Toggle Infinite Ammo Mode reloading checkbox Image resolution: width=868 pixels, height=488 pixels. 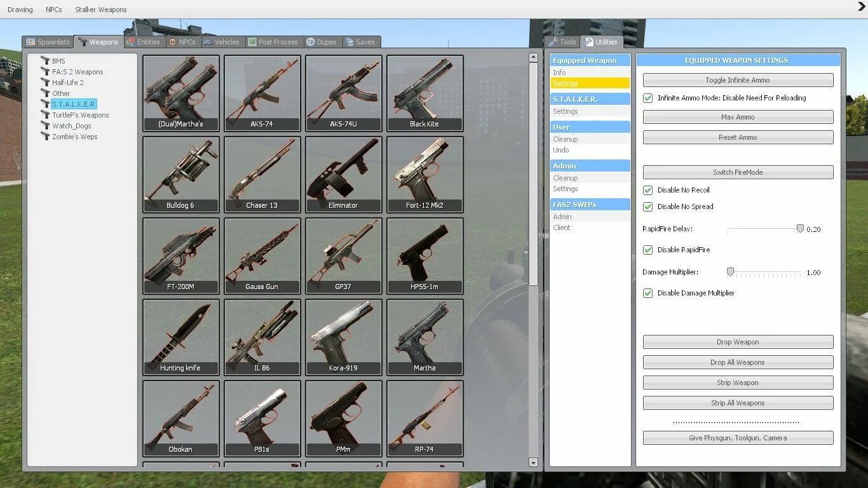[648, 98]
